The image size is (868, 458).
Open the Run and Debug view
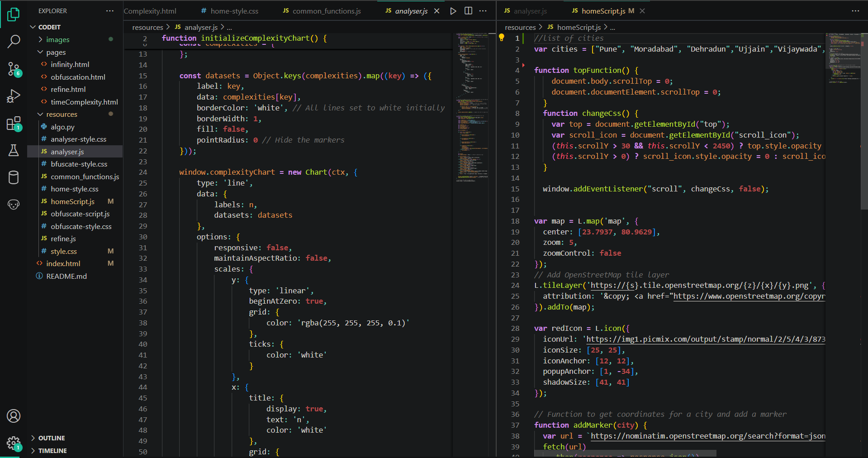pyautogui.click(x=14, y=96)
